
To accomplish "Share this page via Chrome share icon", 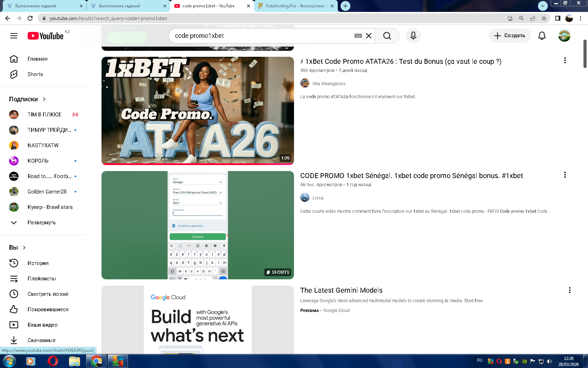I will pyautogui.click(x=533, y=18).
